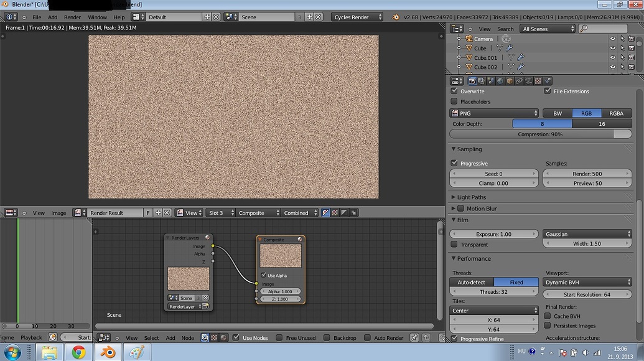Click the wrench modifier icon beside Cube
The width and height of the screenshot is (644, 361).
pyautogui.click(x=509, y=48)
